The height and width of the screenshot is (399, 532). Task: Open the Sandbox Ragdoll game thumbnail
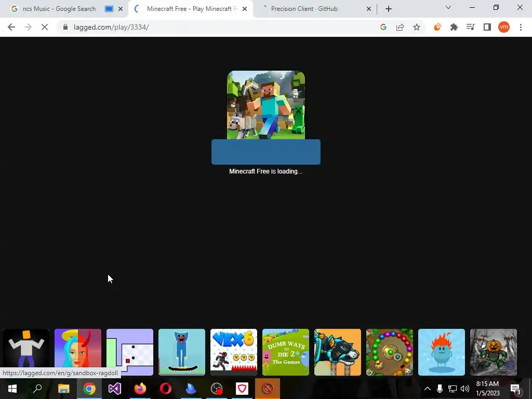tap(26, 352)
